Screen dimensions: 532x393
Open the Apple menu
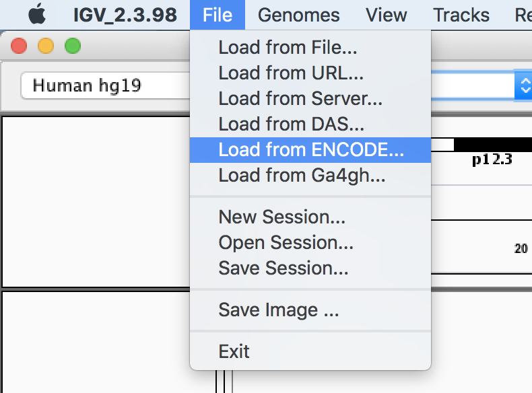37,14
